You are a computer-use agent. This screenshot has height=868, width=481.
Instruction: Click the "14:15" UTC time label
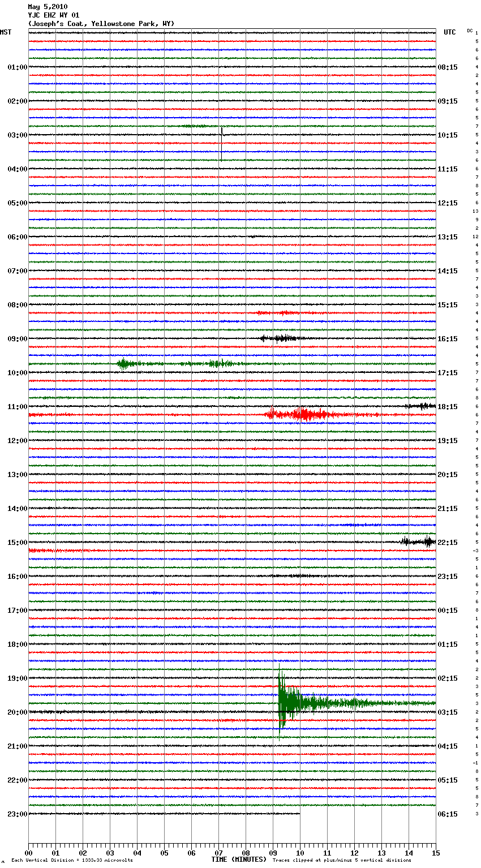(x=448, y=271)
